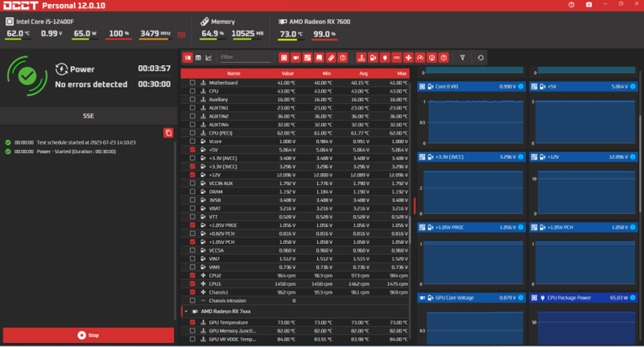Take a screenshot with the camera icon
This screenshot has height=347, width=644.
coord(589,5)
